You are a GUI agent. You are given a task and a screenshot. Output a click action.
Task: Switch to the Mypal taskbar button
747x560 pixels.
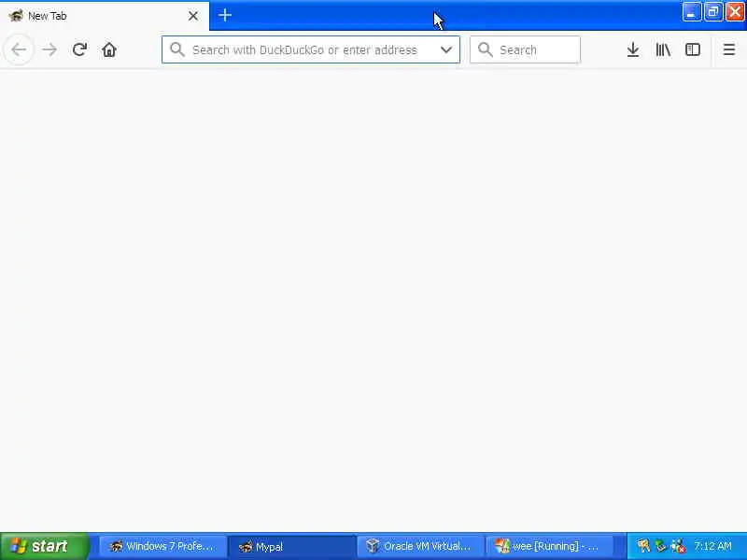291,546
